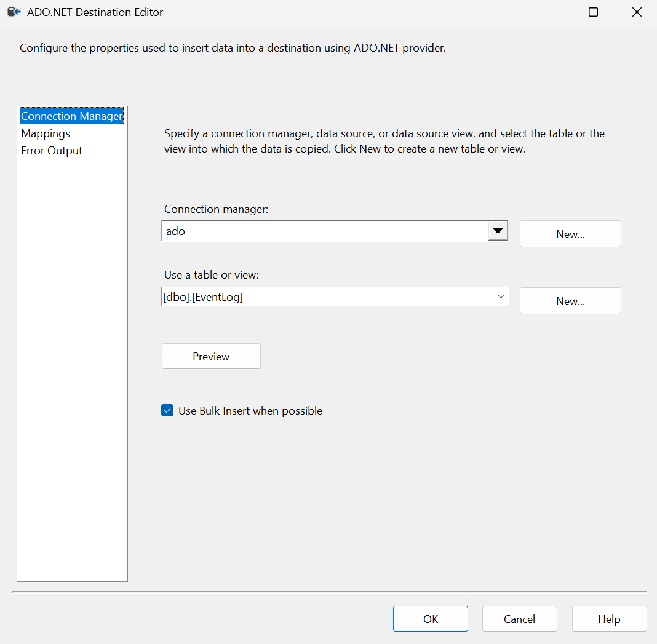Switch to the Mappings page
The width and height of the screenshot is (657, 644).
pos(46,133)
